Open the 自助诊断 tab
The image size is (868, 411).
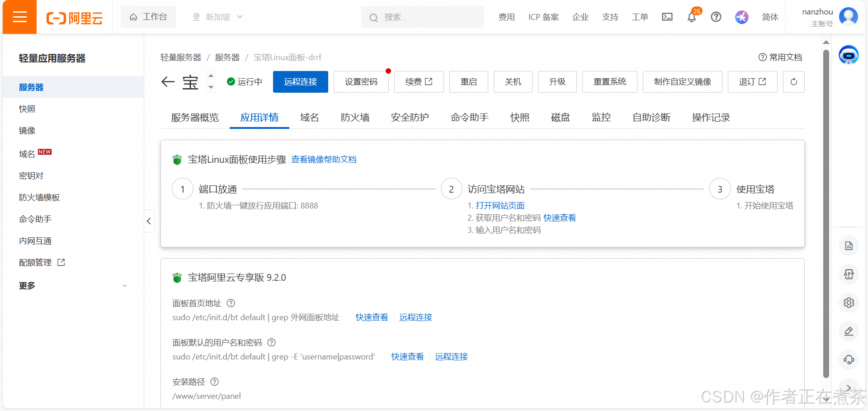(651, 118)
